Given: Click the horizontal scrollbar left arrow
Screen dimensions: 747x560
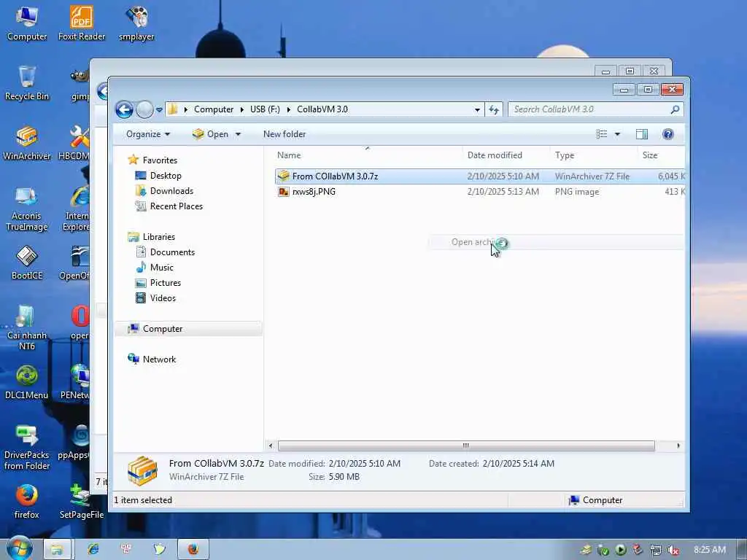Looking at the screenshot, I should click(271, 446).
